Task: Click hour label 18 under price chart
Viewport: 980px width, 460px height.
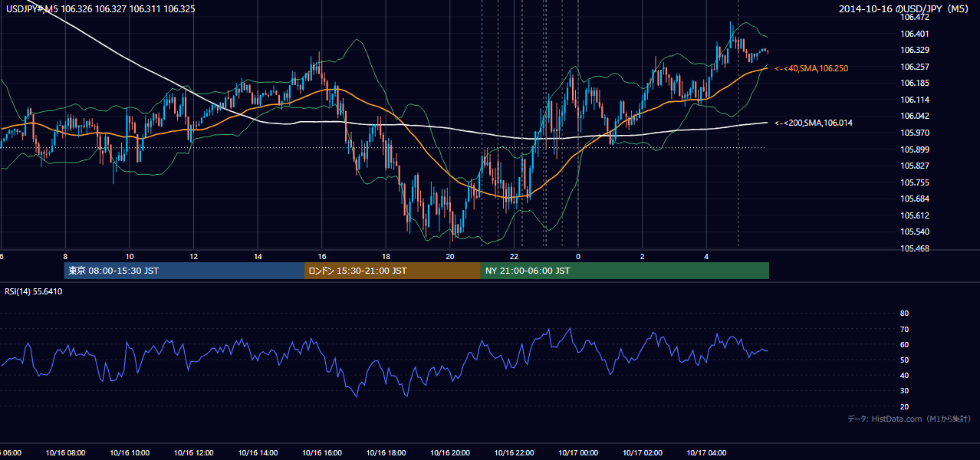Action: click(386, 256)
